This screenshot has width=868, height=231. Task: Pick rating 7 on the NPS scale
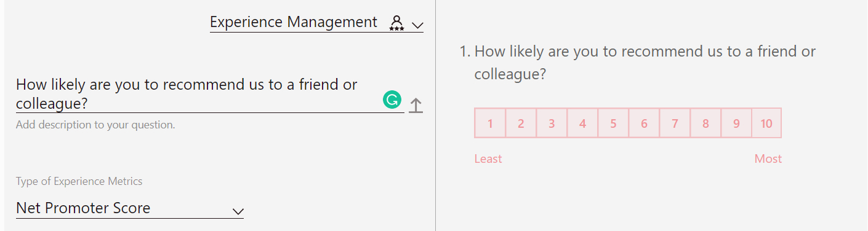pos(675,123)
